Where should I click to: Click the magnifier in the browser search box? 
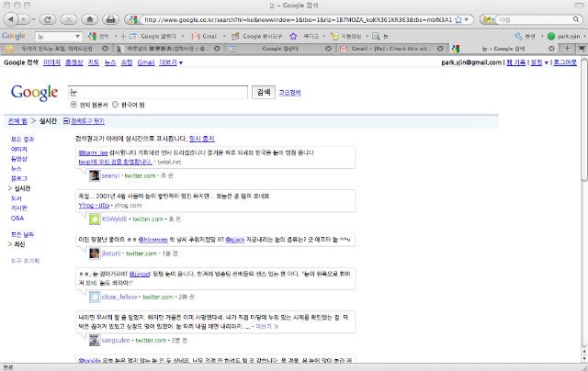(x=576, y=19)
